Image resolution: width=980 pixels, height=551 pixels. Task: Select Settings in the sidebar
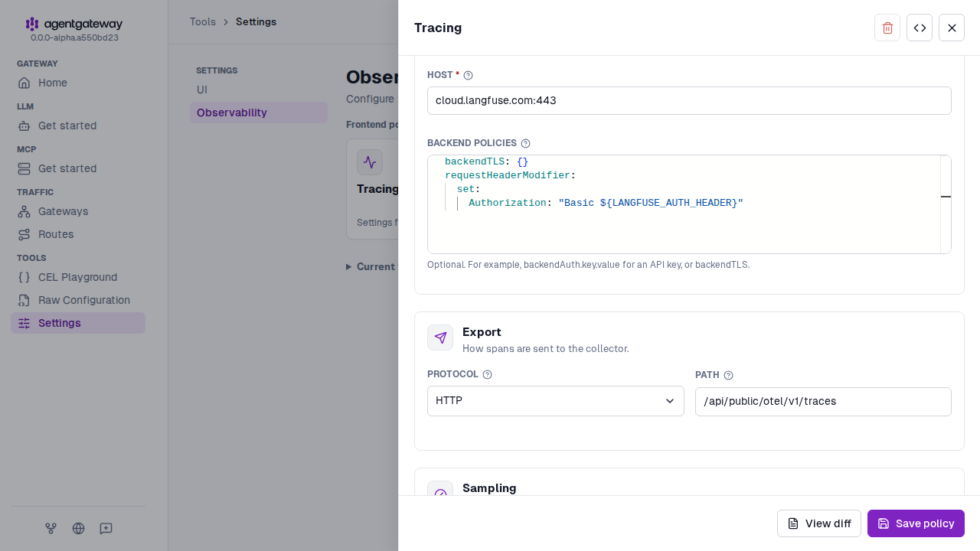[x=78, y=323]
